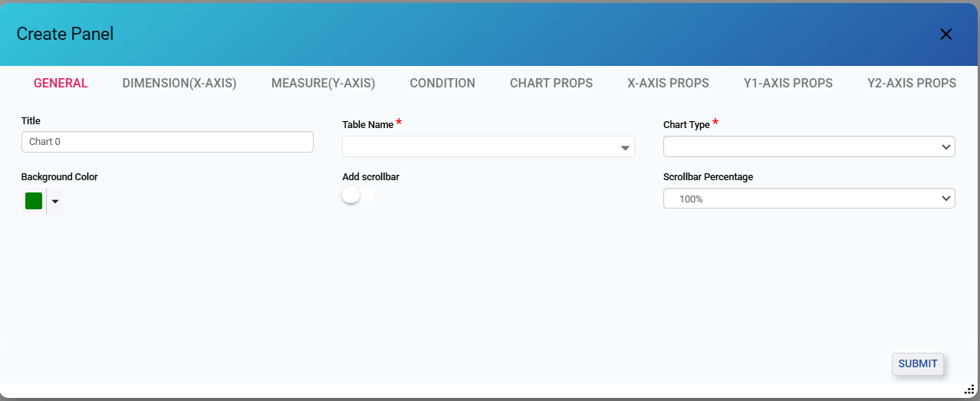This screenshot has height=401, width=980.
Task: Switch to Y1-Axis Props tab
Action: click(x=788, y=83)
